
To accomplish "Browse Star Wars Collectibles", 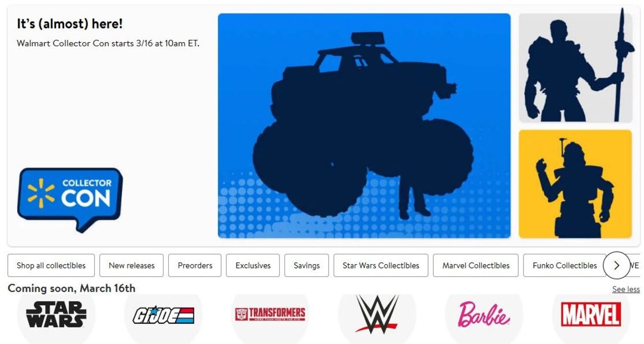I will 381,265.
